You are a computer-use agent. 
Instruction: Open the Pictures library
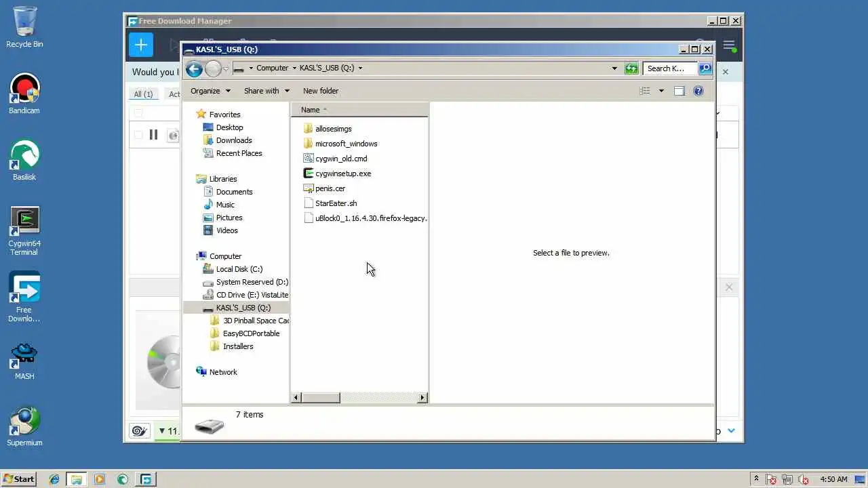[229, 218]
